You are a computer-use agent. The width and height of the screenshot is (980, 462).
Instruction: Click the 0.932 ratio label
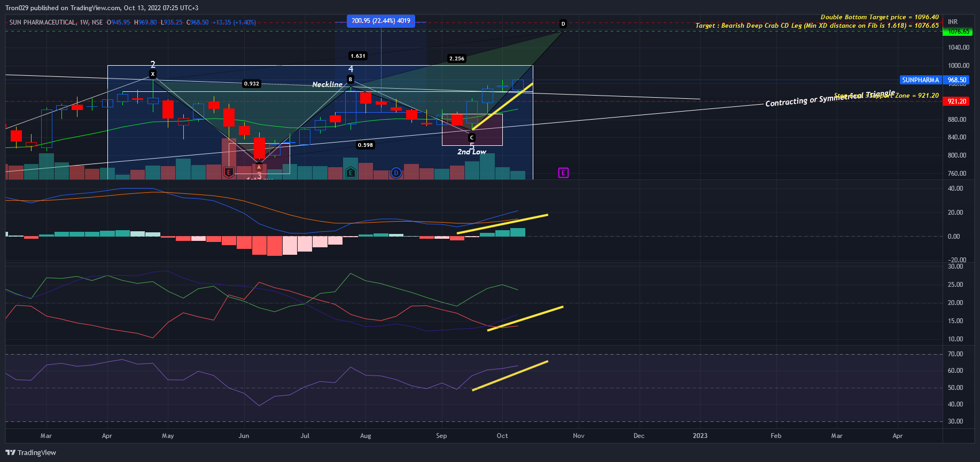252,83
